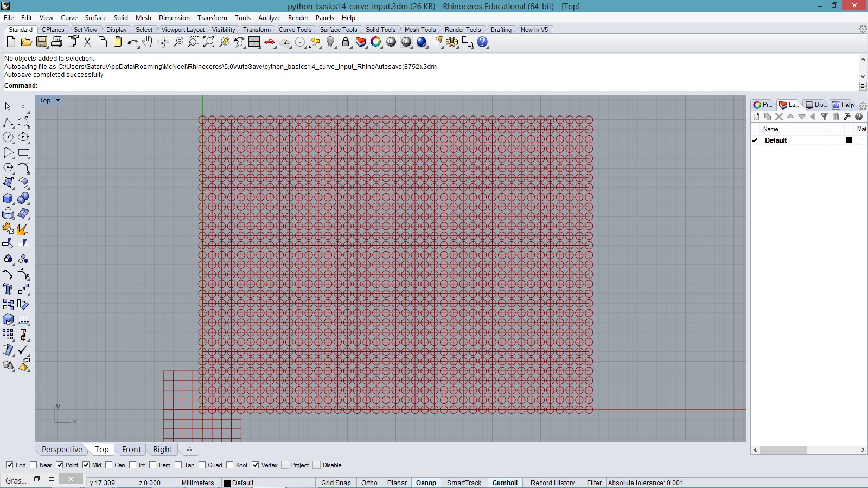Click the Pan view hand icon
Image resolution: width=868 pixels, height=488 pixels.
tap(148, 42)
